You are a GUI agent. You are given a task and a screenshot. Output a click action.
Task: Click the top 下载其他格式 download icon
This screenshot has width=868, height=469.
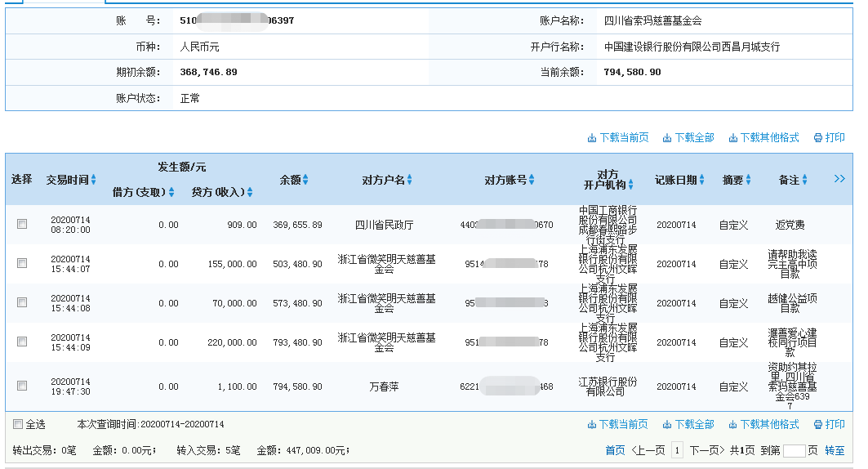point(733,138)
